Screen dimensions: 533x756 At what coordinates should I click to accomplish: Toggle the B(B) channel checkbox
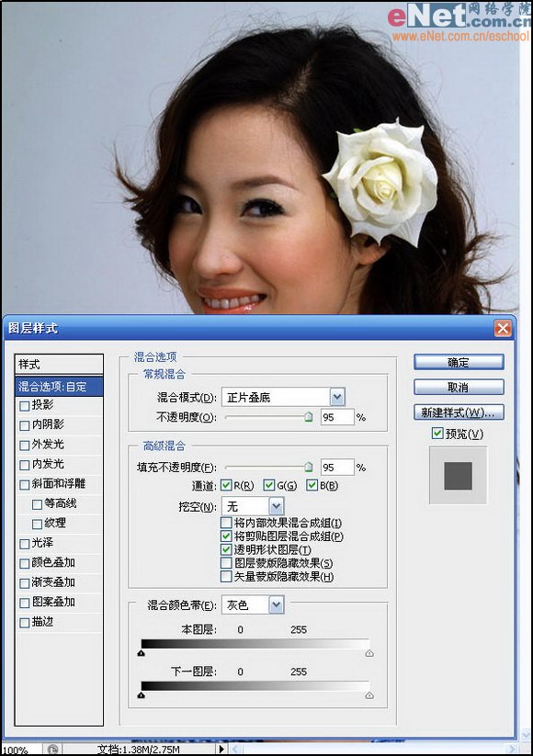tap(312, 485)
